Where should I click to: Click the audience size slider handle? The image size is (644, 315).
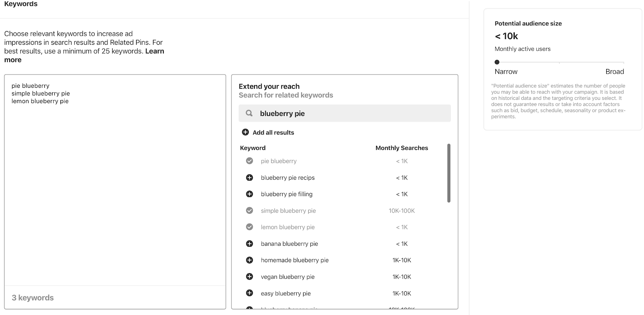coord(497,62)
